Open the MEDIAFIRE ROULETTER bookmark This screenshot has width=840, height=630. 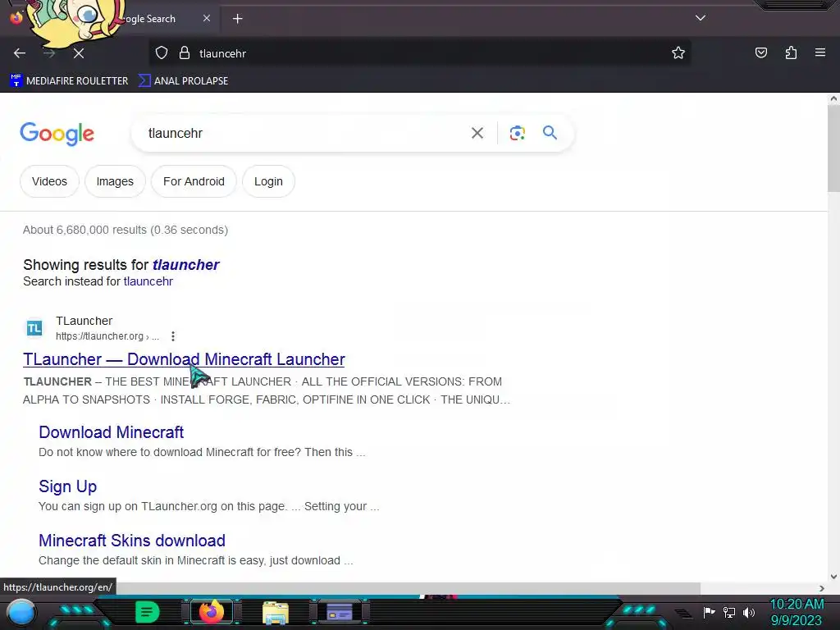(x=69, y=81)
